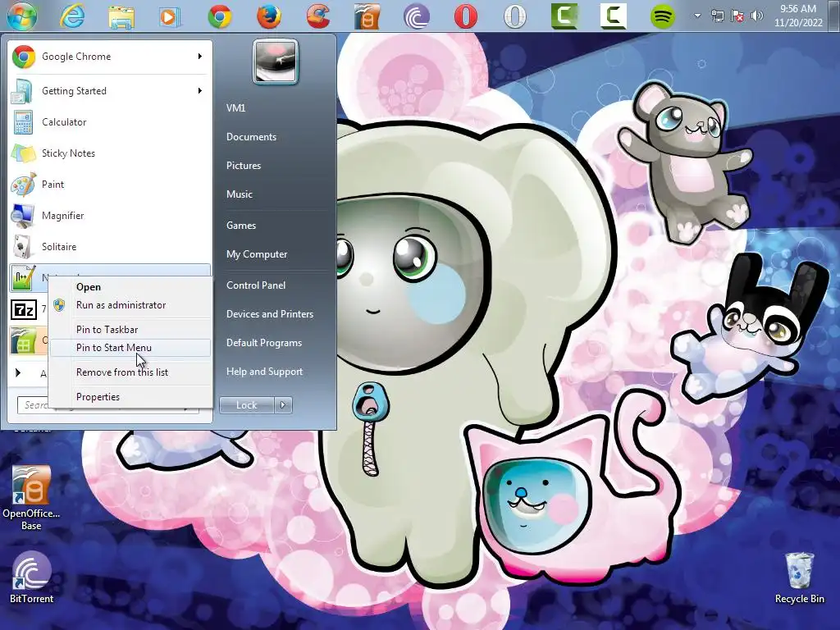Open BitTorrent from the taskbar
This screenshot has width=840, height=630.
pos(417,16)
